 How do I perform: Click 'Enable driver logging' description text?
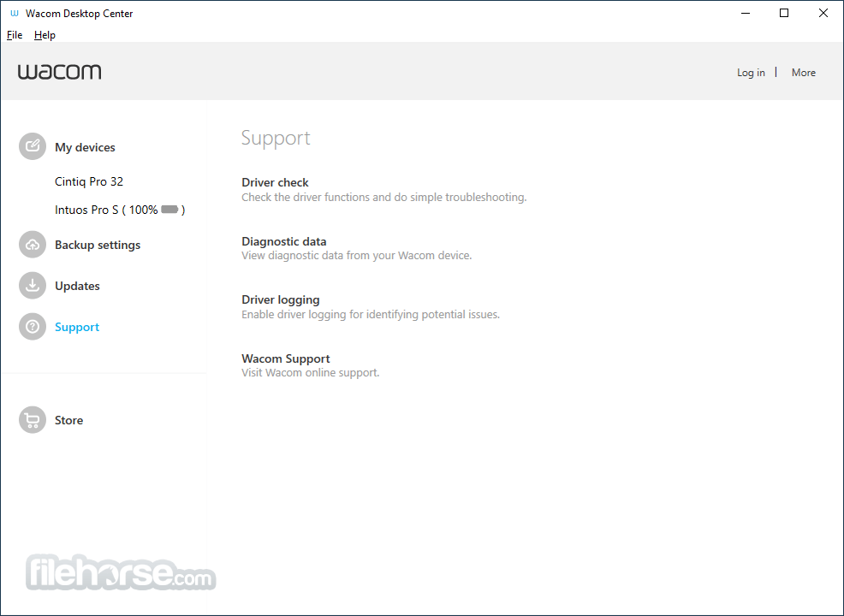pyautogui.click(x=371, y=314)
